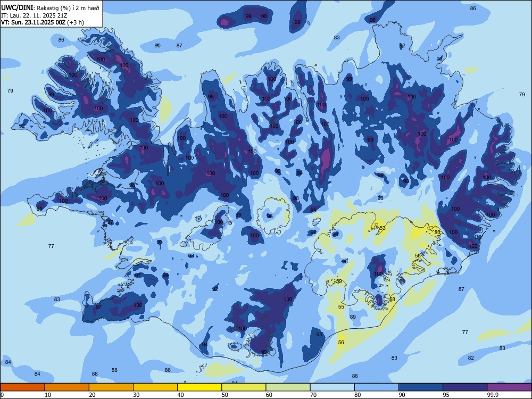
Task: Click the legend tick label '20'
Action: coord(92,395)
